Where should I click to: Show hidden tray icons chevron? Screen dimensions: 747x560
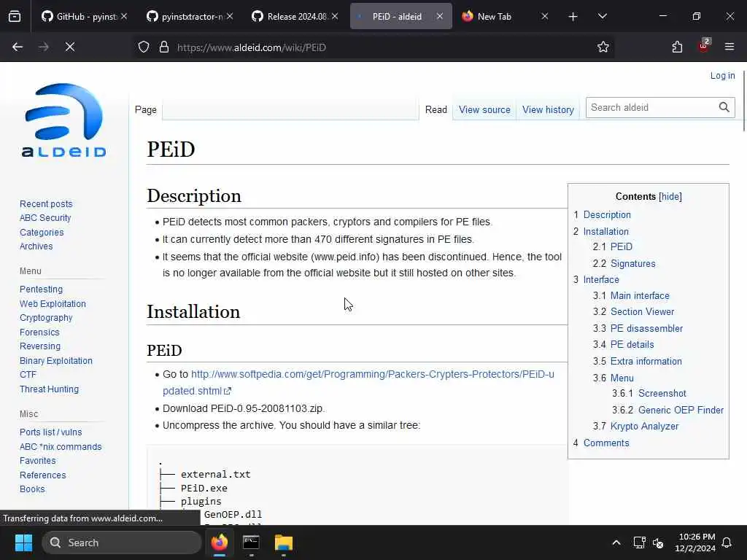(x=616, y=542)
